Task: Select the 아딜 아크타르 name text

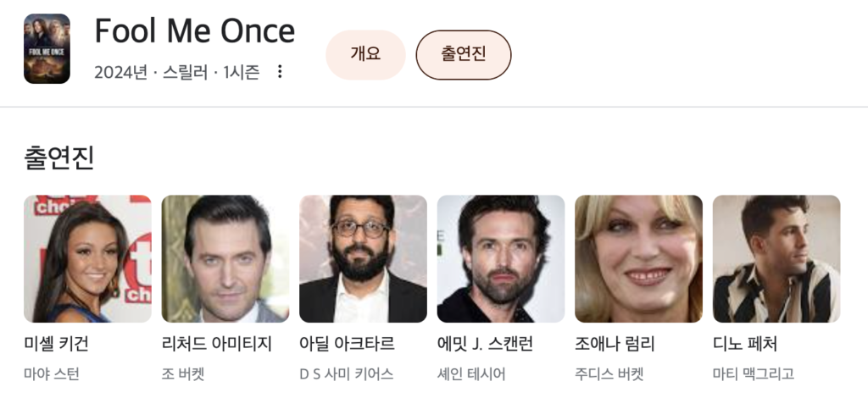Action: (347, 344)
